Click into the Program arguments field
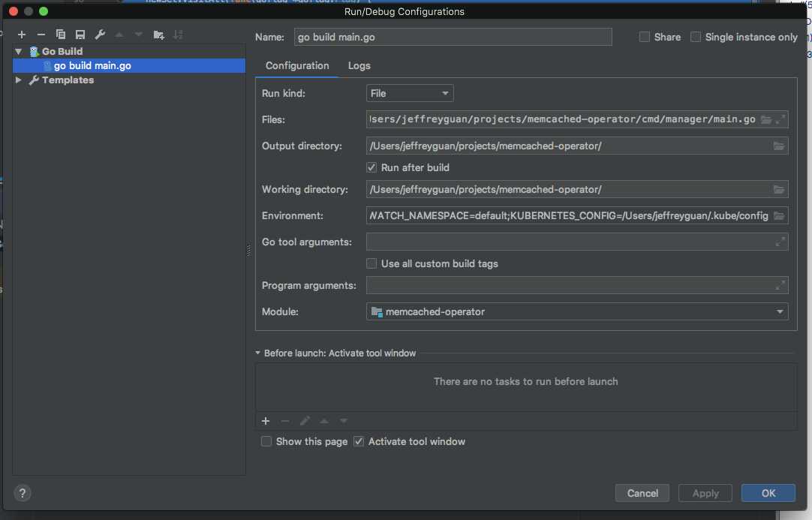The height and width of the screenshot is (520, 812). click(569, 285)
